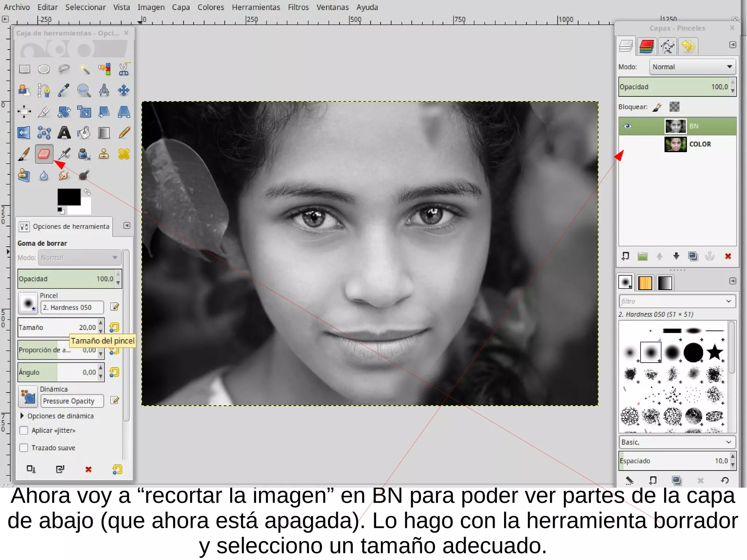
Task: Reset Tamaño to brush default size
Action: pyautogui.click(x=115, y=327)
